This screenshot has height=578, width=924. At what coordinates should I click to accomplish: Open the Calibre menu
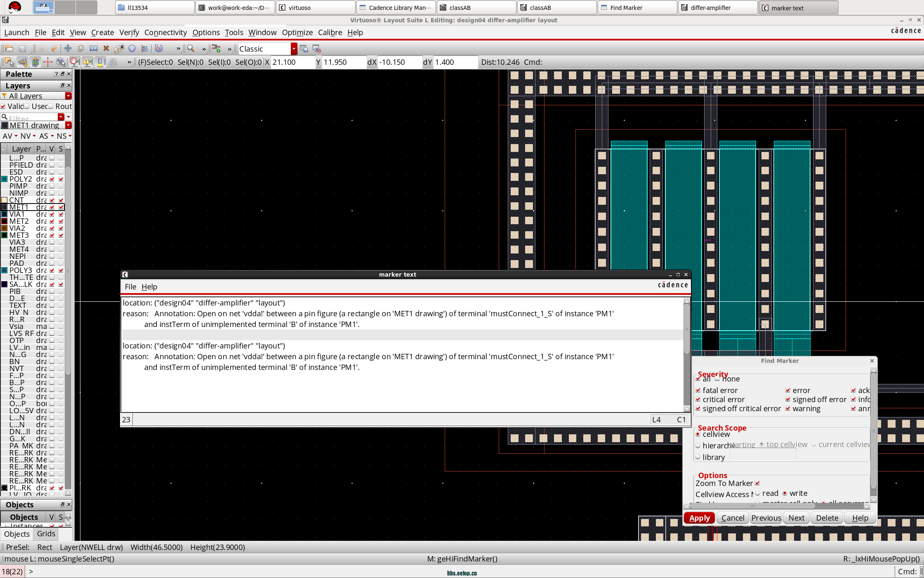tap(330, 32)
